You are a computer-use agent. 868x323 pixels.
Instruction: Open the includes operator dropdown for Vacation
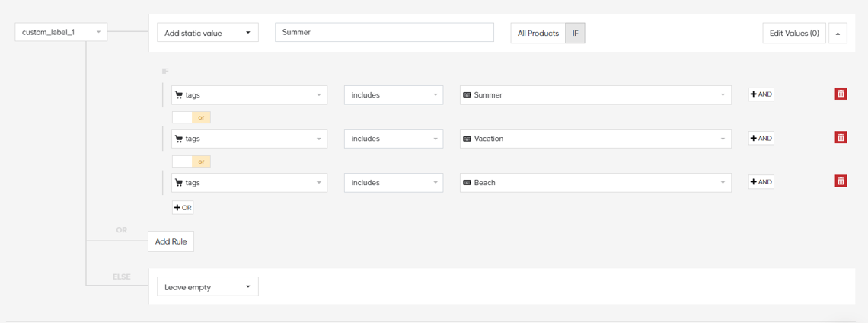[394, 139]
